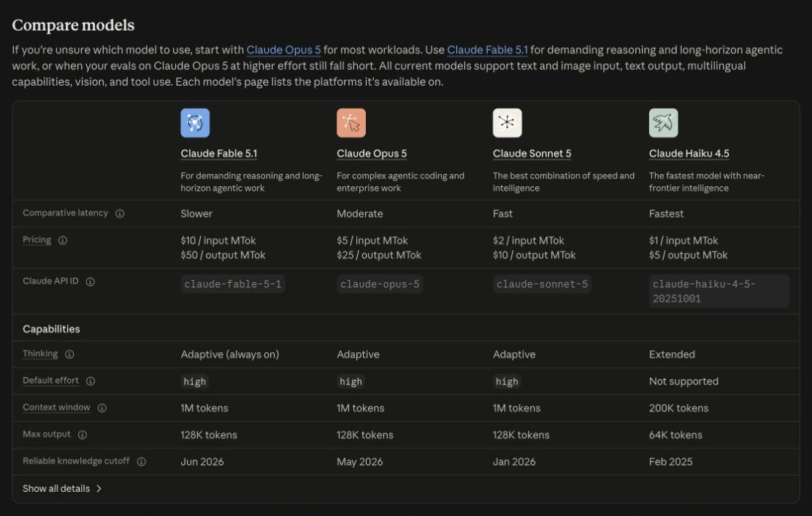The width and height of the screenshot is (812, 516).
Task: Click the green Claude Haiku 4.5 bird icon
Action: click(663, 123)
